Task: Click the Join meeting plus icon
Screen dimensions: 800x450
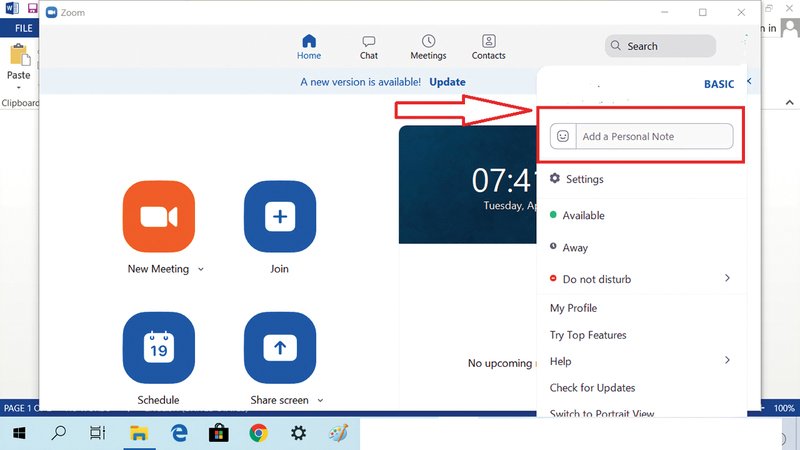Action: click(x=279, y=216)
